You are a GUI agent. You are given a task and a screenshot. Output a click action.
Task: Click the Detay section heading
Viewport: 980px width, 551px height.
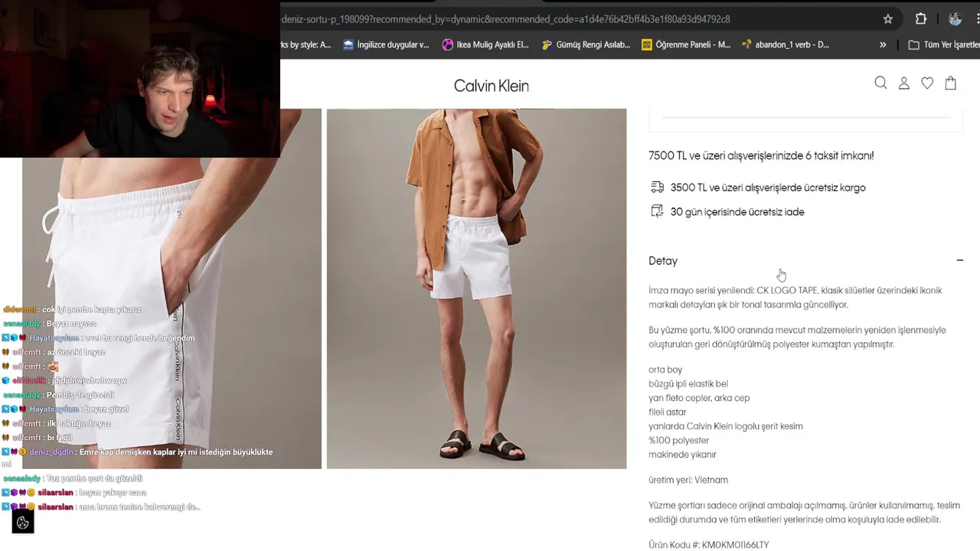click(663, 261)
